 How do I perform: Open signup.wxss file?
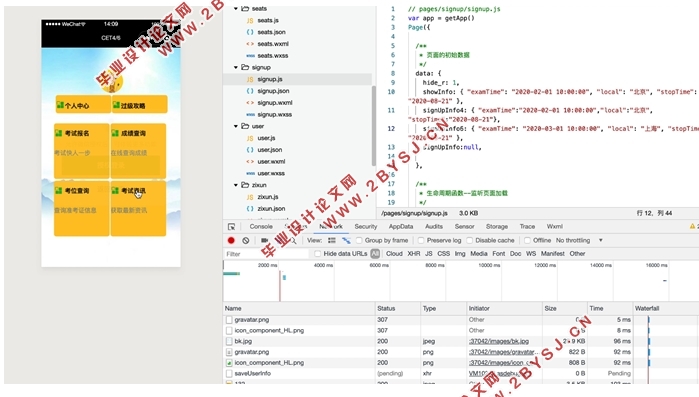(x=275, y=115)
